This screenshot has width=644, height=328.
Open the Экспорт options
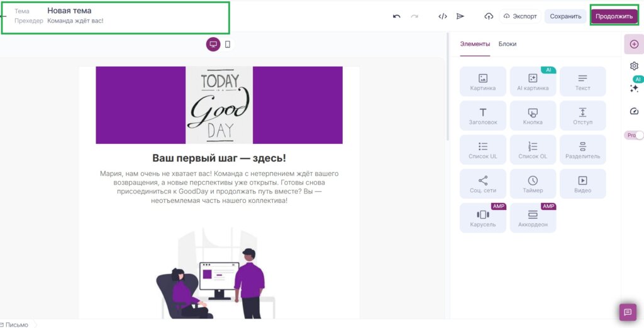tap(519, 16)
